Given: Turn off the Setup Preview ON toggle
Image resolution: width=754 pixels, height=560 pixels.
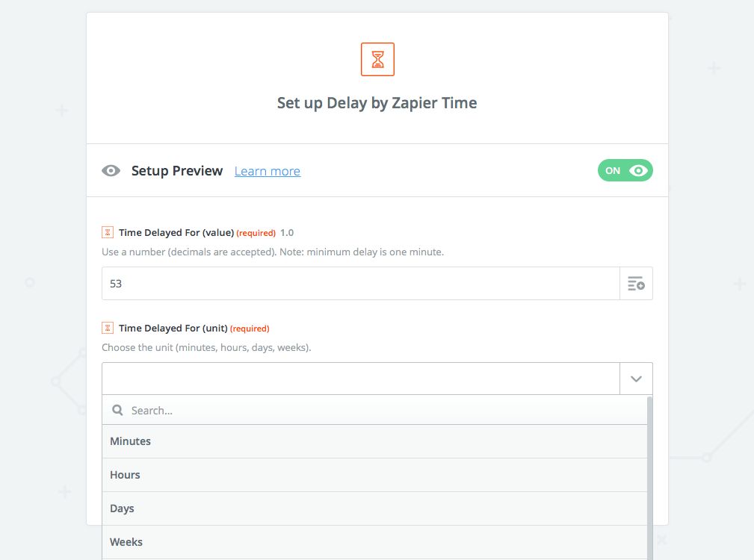Looking at the screenshot, I should pyautogui.click(x=625, y=170).
